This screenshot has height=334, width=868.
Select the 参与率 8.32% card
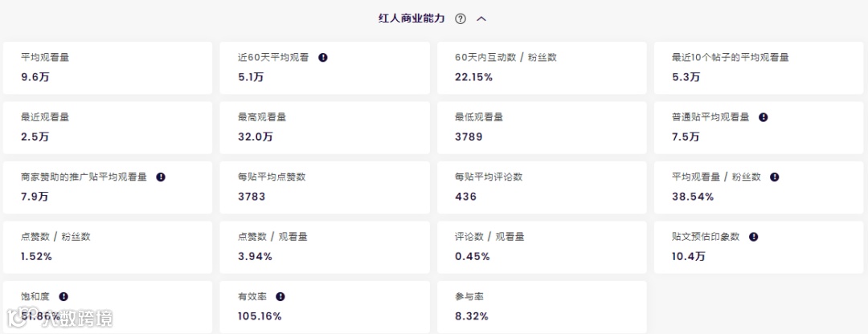(542, 307)
